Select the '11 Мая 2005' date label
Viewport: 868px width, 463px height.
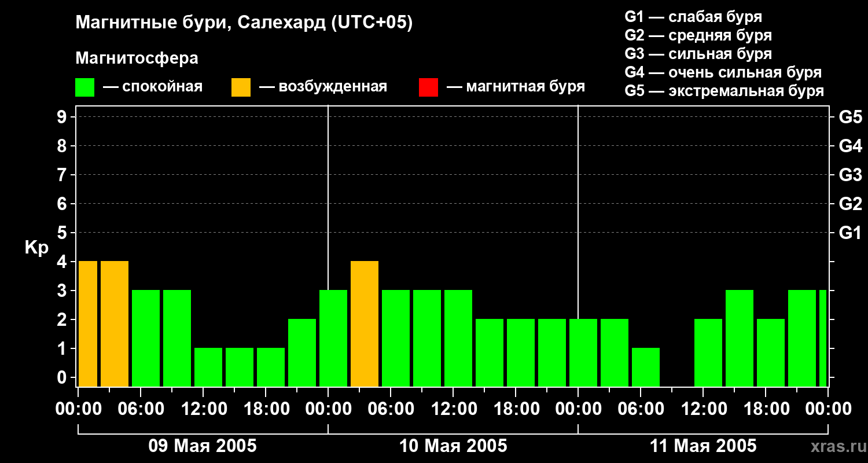point(703,446)
